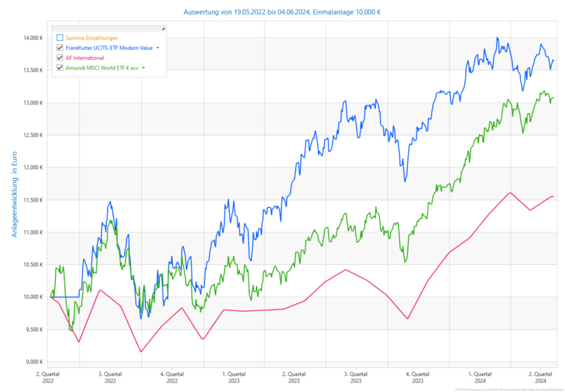Click the Summe Einzahlungen legend label text
The height and width of the screenshot is (392, 565).
click(92, 38)
